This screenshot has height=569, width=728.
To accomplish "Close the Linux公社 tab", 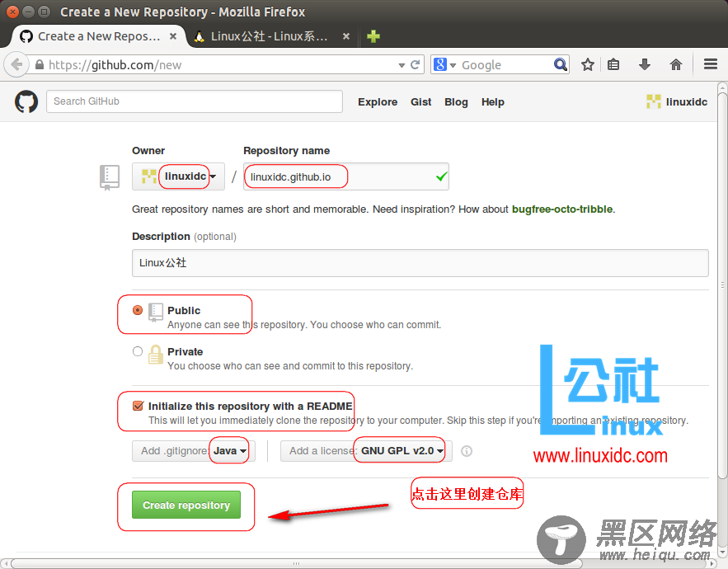I will (x=346, y=35).
